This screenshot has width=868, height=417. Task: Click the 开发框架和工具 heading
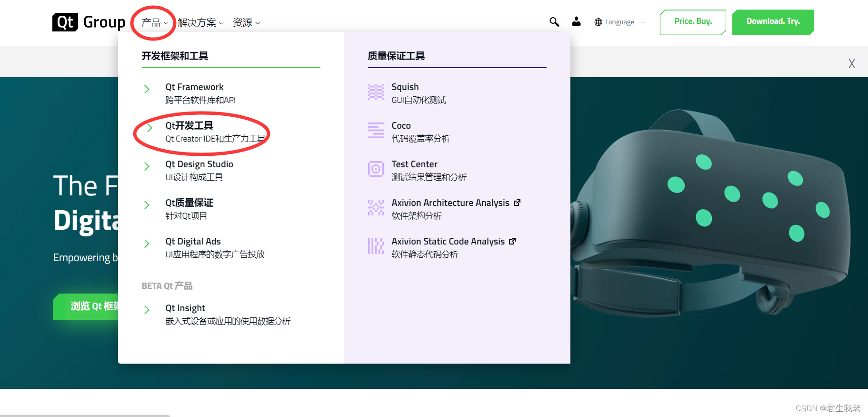click(175, 56)
